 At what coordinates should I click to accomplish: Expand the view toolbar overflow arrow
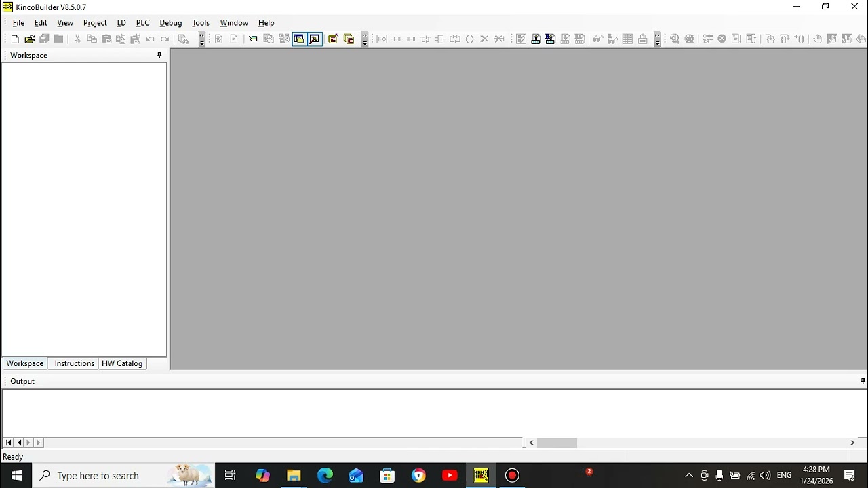click(364, 39)
